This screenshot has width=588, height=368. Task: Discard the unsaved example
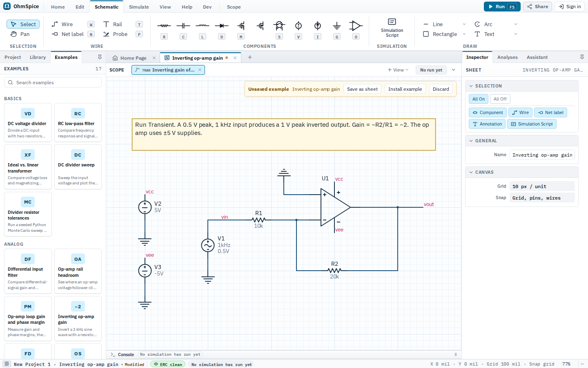441,89
